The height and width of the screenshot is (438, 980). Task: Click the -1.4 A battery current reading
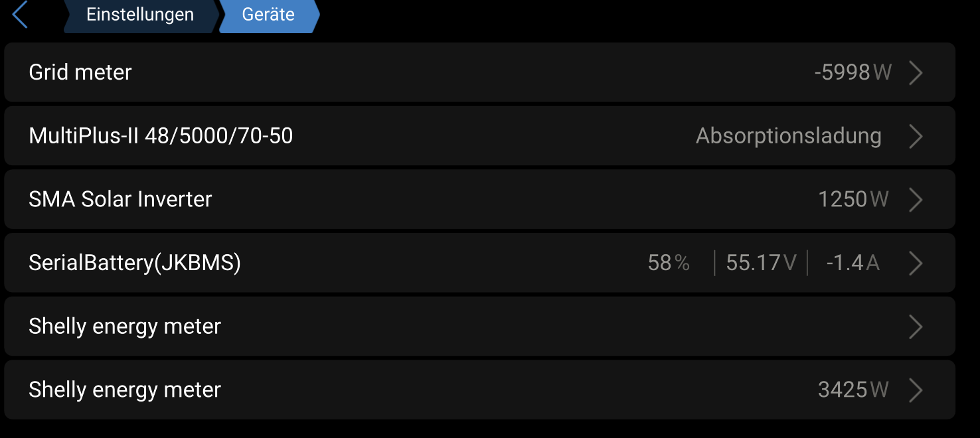[853, 263]
